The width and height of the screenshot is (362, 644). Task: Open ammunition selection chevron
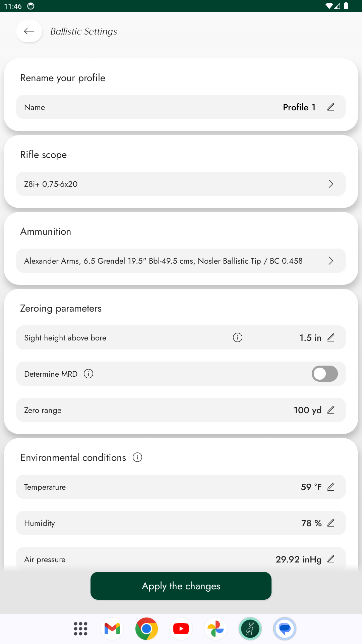tap(331, 261)
